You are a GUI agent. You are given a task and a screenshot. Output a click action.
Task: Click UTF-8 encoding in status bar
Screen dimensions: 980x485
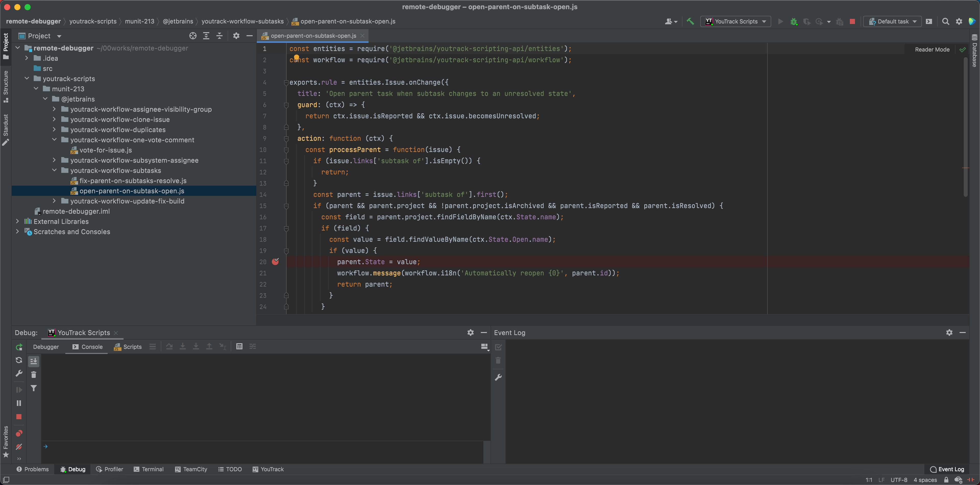[x=899, y=480]
